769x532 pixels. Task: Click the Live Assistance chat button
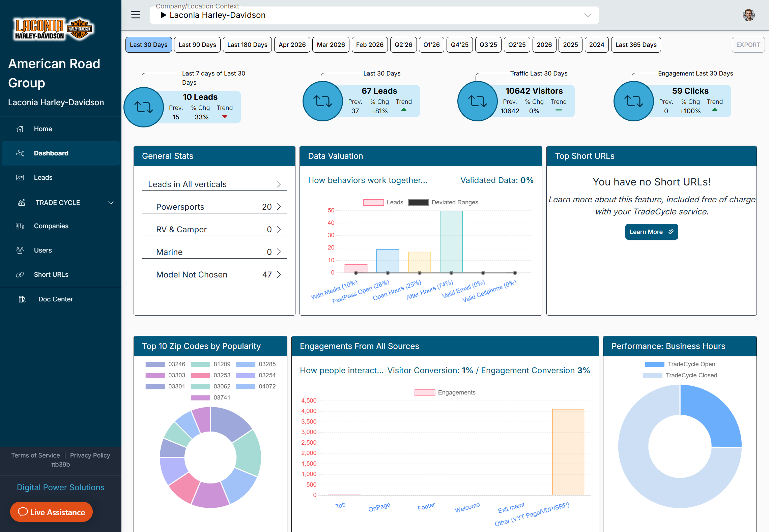coord(51,512)
